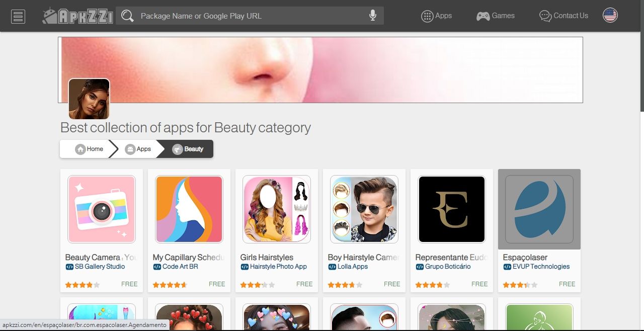Open developer SB Gallery Studio
The image size is (644, 331).
click(x=95, y=267)
